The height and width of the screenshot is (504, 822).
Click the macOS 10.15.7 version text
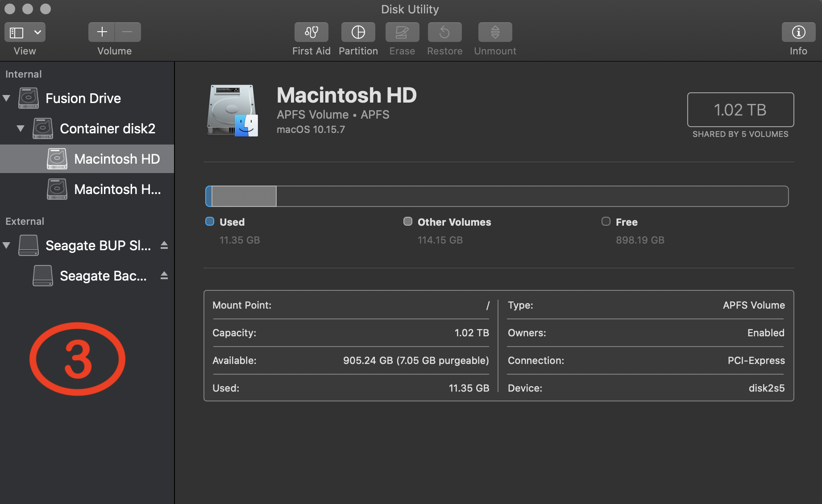click(311, 129)
